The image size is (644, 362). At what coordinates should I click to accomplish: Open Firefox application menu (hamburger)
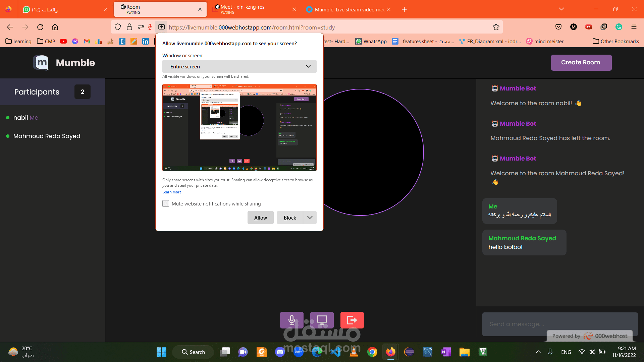coord(634,27)
